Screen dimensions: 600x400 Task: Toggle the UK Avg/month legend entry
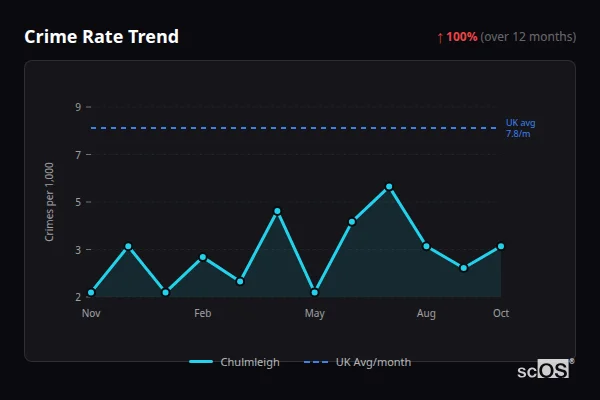point(357,362)
